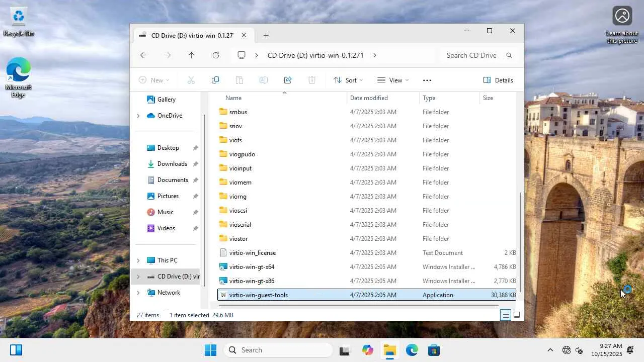Refresh the CD Drive folder view
The height and width of the screenshot is (362, 644).
(x=216, y=55)
